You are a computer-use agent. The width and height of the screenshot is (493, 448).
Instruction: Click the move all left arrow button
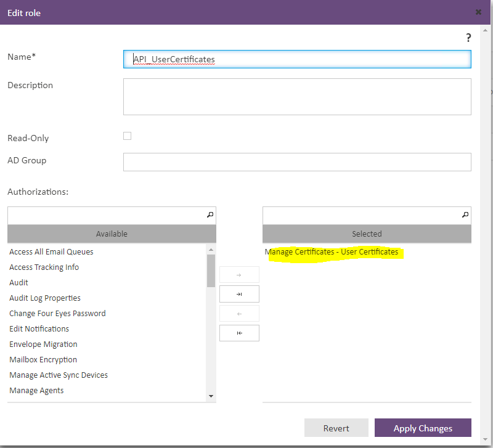[x=239, y=333]
